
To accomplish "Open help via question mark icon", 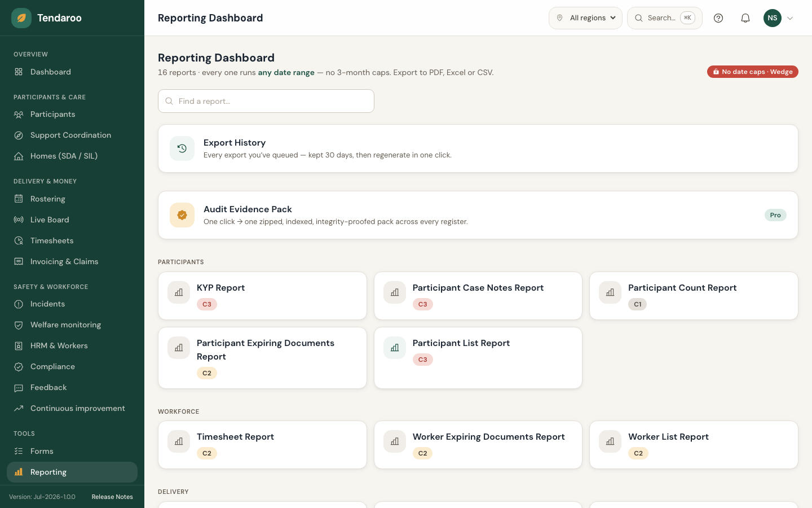I will [718, 18].
